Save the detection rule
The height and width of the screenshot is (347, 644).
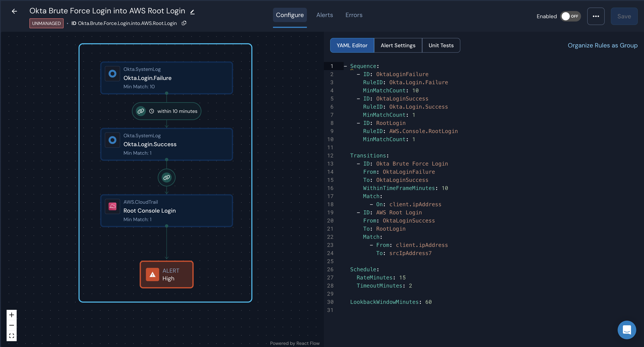(x=624, y=16)
